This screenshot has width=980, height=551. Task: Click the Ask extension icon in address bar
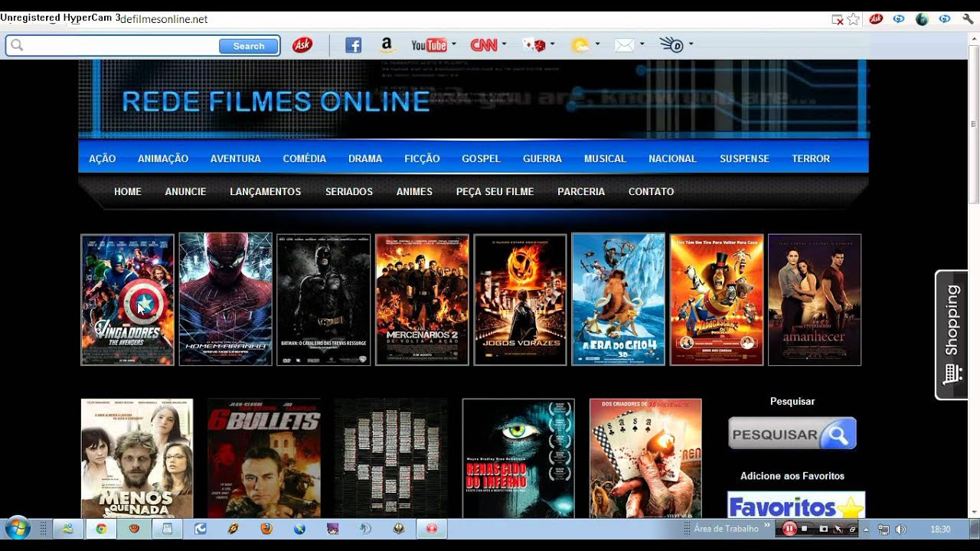pyautogui.click(x=876, y=19)
